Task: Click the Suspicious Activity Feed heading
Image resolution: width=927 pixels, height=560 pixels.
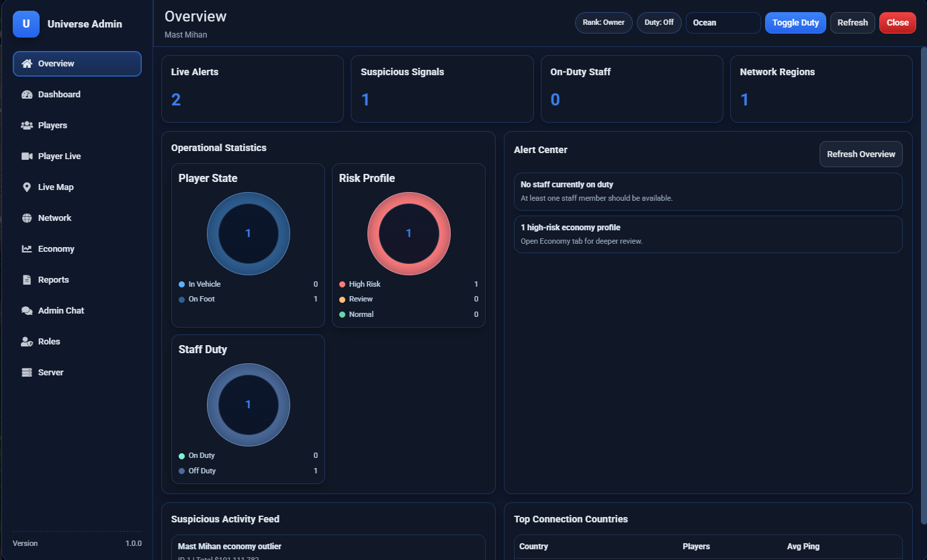Action: (225, 519)
